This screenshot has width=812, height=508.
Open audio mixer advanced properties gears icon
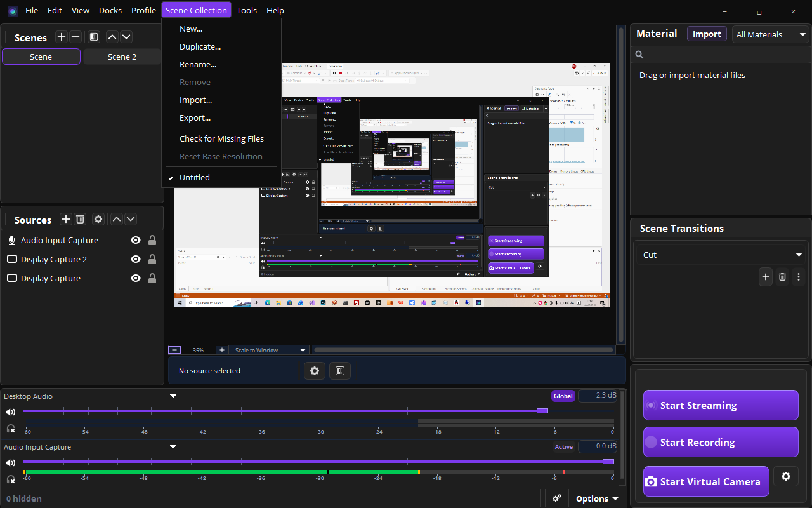pyautogui.click(x=556, y=498)
